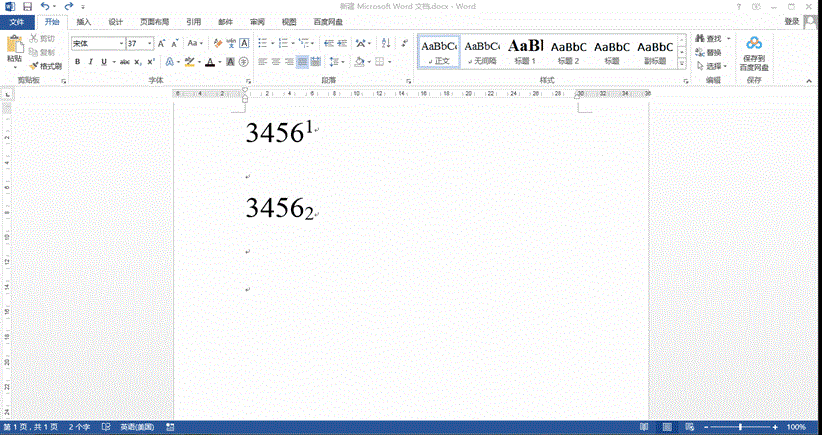Click the Format Painter (格式刷) button
Image resolution: width=822 pixels, height=435 pixels.
[46, 65]
